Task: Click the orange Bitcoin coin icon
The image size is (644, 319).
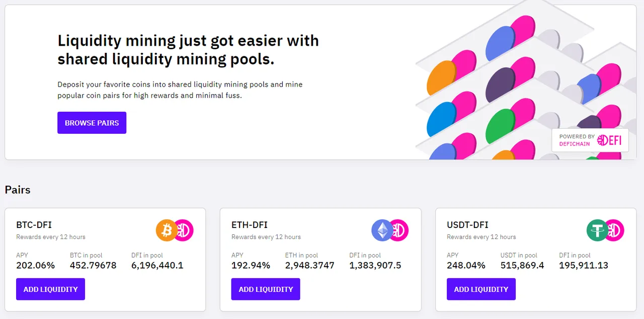Action: point(167,230)
